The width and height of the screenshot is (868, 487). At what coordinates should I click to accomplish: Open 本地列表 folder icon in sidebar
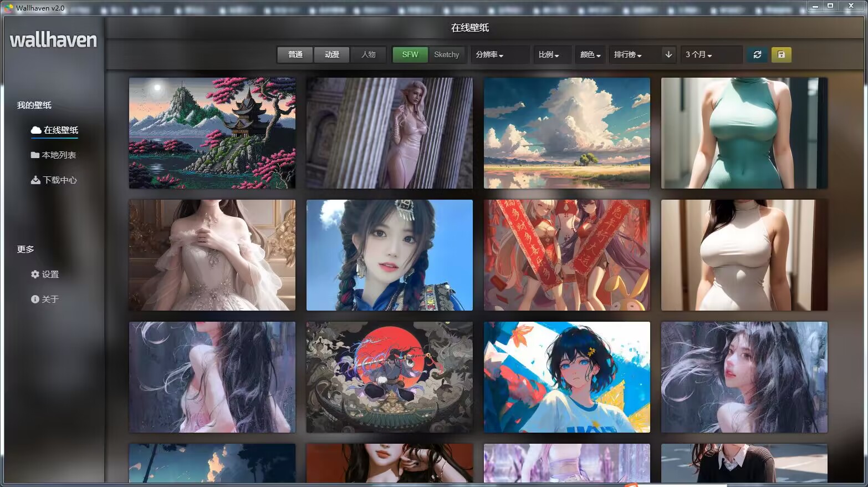tap(35, 155)
